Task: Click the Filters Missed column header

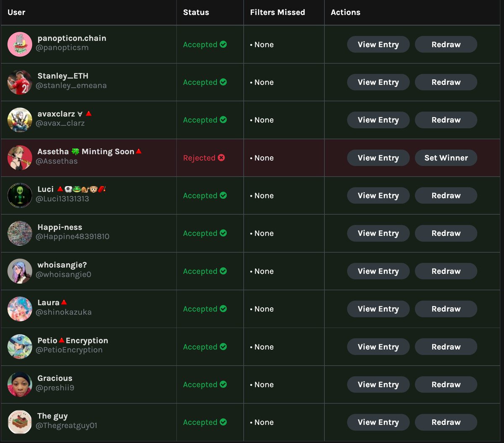Action: pyautogui.click(x=278, y=12)
